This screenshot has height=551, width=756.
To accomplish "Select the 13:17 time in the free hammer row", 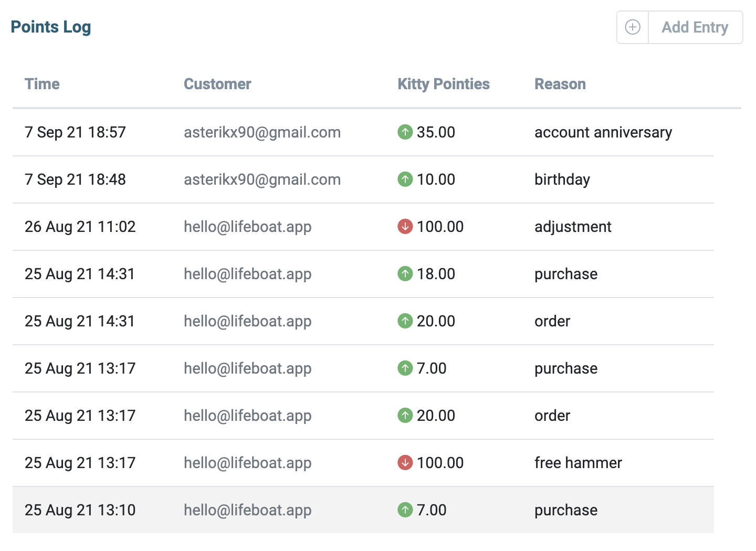I will [80, 463].
